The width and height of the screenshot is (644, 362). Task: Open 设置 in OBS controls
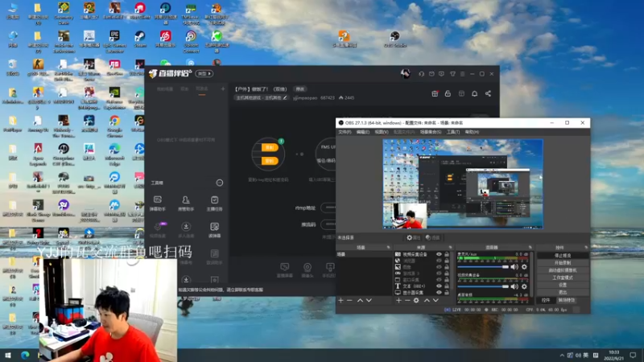coord(562,285)
